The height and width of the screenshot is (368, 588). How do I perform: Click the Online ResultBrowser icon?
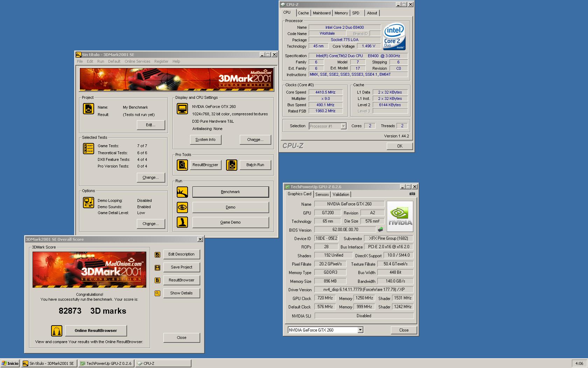[x=57, y=330]
